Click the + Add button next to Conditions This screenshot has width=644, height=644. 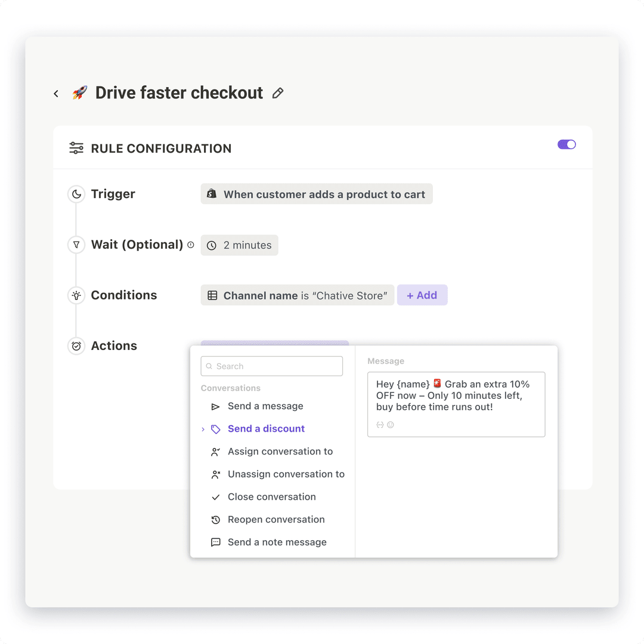(422, 295)
